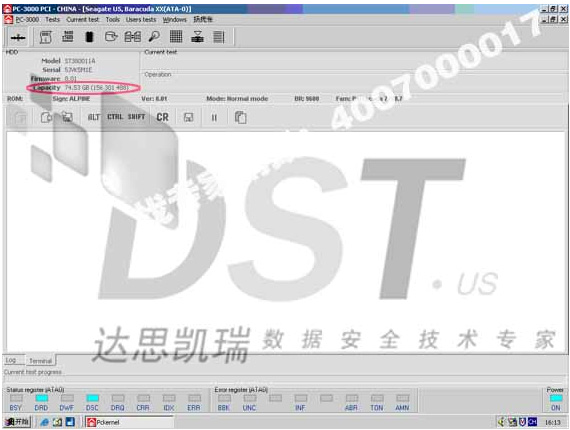570x430 pixels.
Task: Click the ERR status register label
Action: 194,408
